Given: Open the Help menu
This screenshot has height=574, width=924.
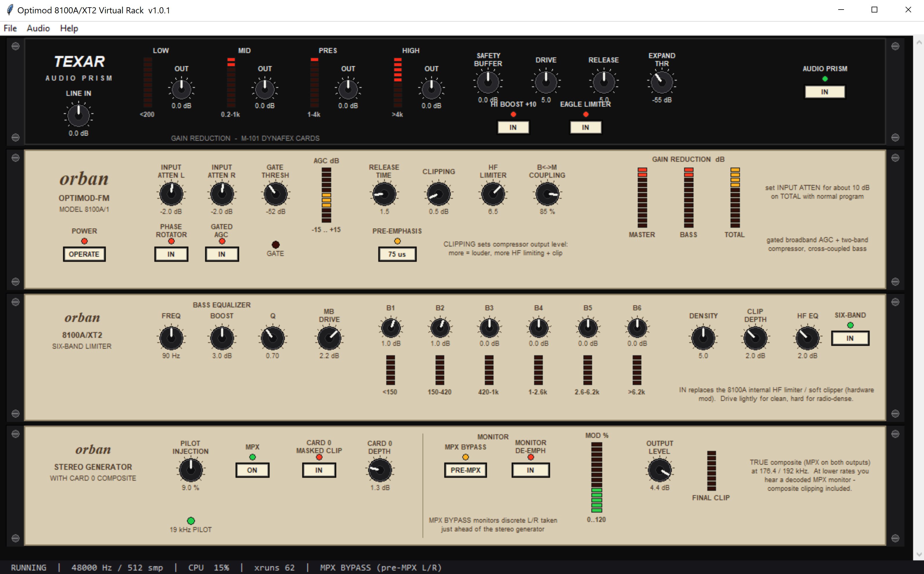Looking at the screenshot, I should tap(69, 28).
